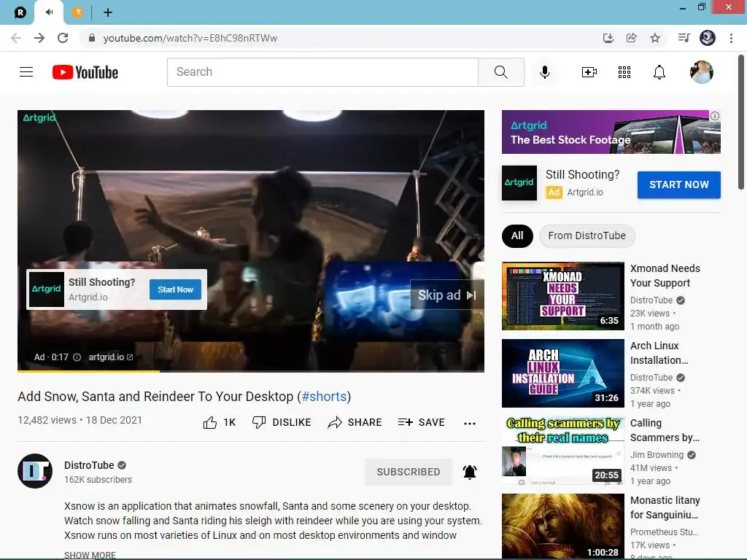Toggle channel notification bell for DistroTube
The width and height of the screenshot is (747, 560).
coord(470,472)
